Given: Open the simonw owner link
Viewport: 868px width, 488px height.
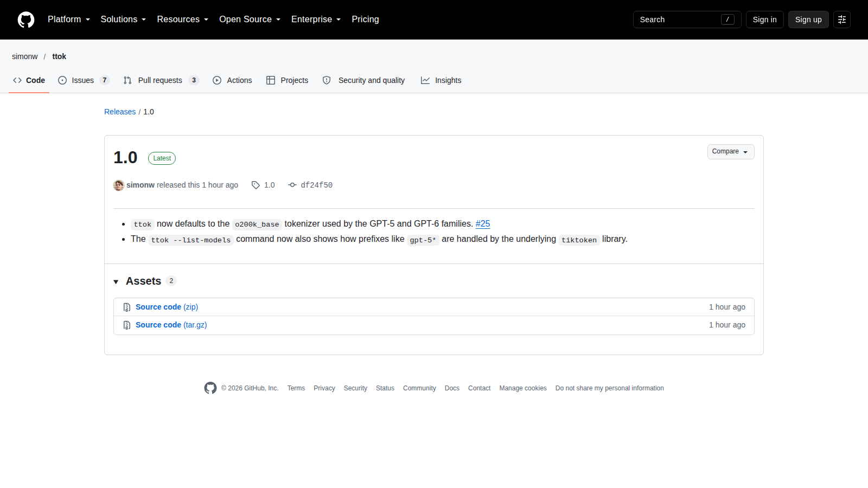Looking at the screenshot, I should coord(25,56).
